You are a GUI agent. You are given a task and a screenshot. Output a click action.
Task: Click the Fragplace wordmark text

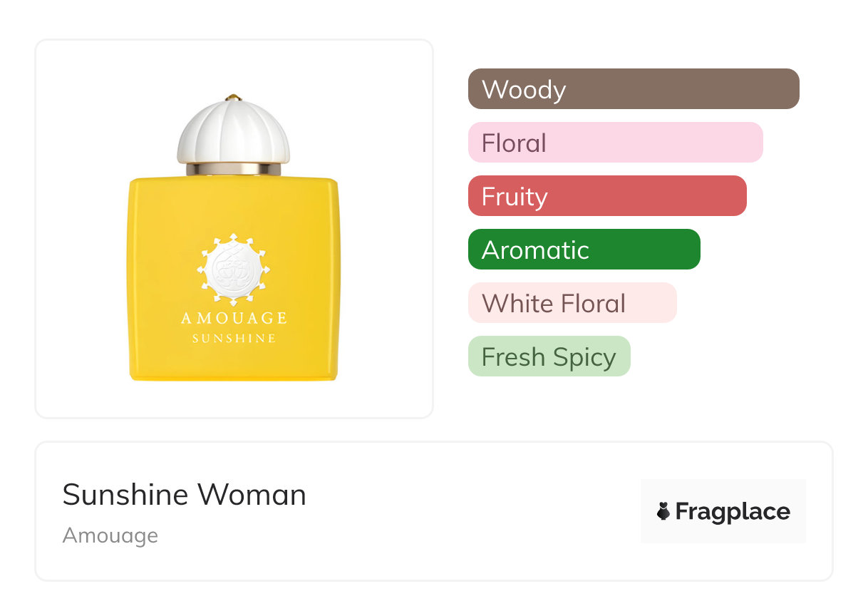(733, 511)
